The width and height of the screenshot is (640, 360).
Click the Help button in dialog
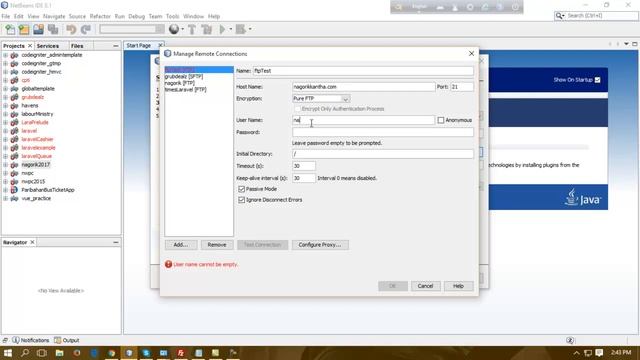coord(458,286)
